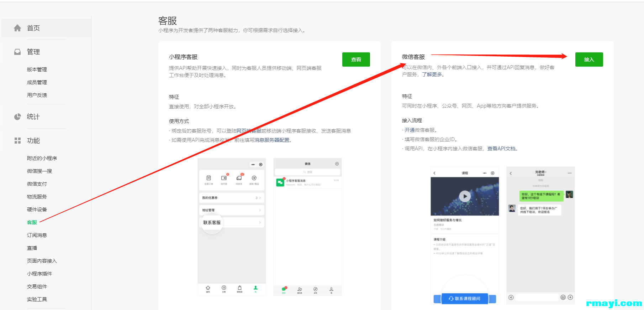644x310 pixels.
Task: Open 首页 in the sidebar
Action: 46,28
